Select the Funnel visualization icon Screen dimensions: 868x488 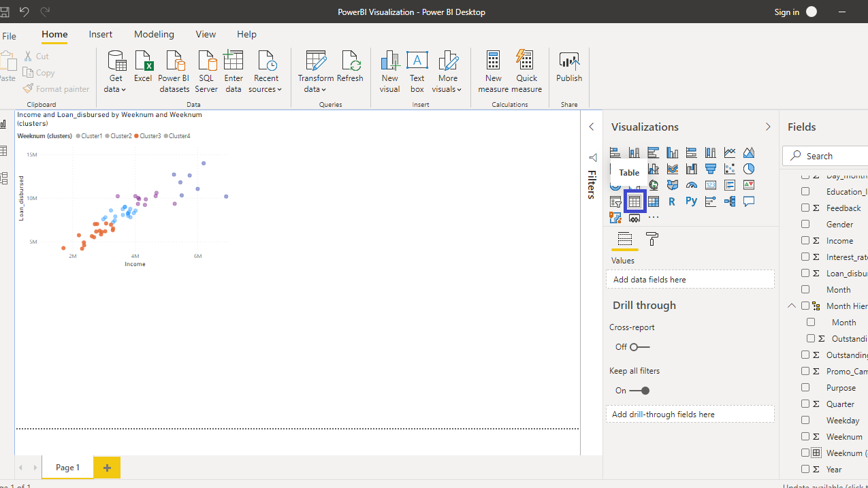tap(711, 169)
